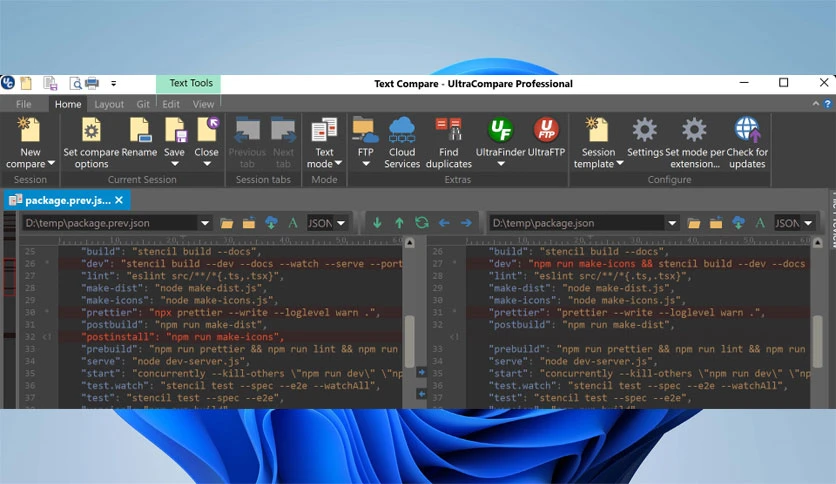
Task: Collapse the ribbon with the chevron
Action: click(x=816, y=104)
